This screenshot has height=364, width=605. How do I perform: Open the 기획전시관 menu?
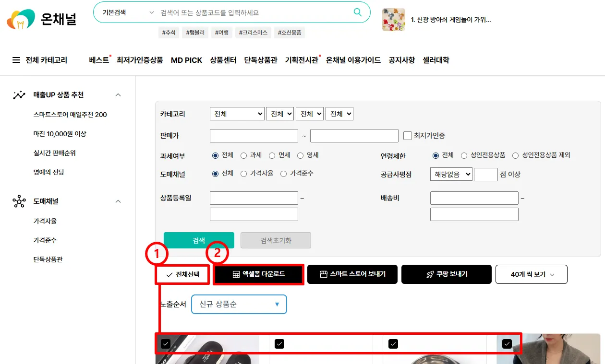[x=302, y=60]
